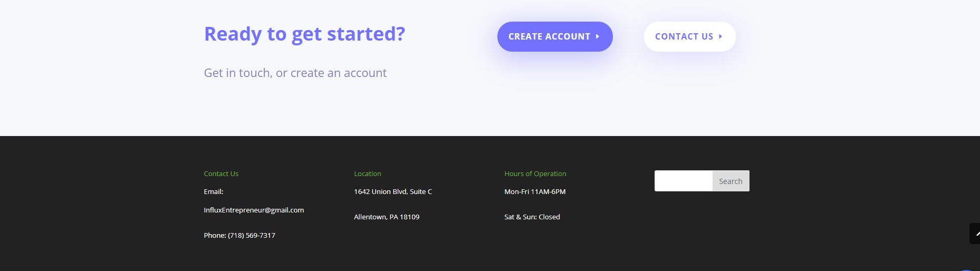Select the green Location footer heading
Image resolution: width=980 pixels, height=271 pixels.
(367, 173)
